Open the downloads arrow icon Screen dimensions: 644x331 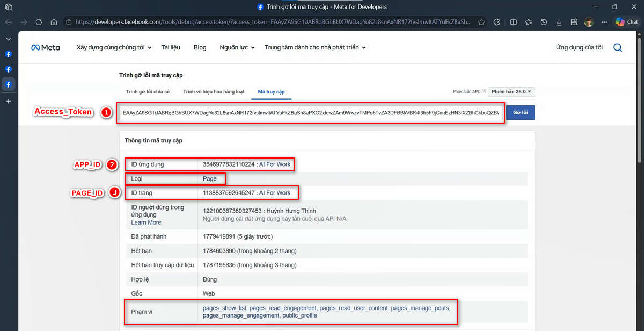559,22
